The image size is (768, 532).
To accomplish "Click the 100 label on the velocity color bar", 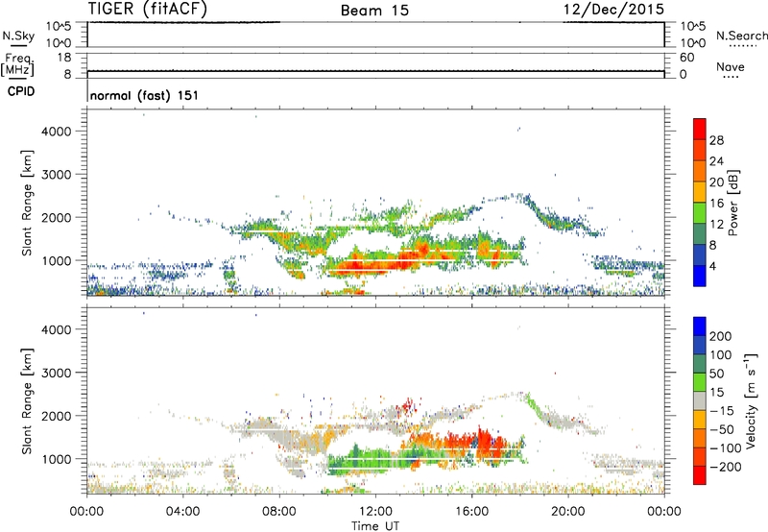I will click(x=720, y=355).
